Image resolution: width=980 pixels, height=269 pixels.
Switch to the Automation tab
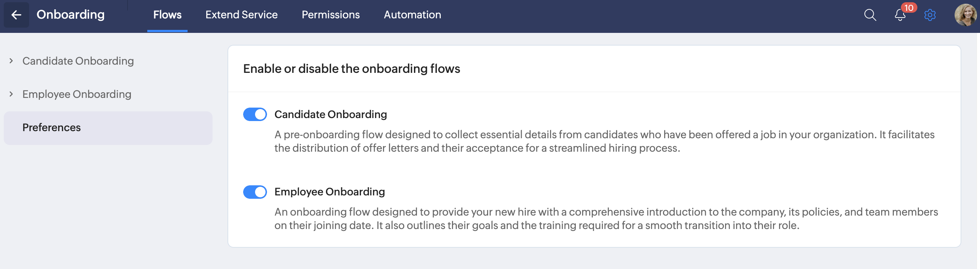click(x=412, y=15)
